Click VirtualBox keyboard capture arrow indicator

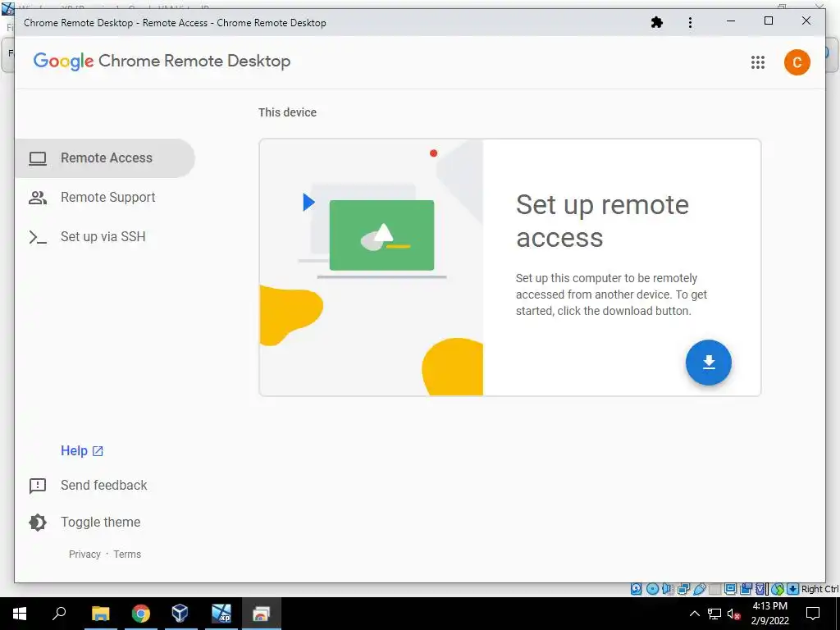click(x=793, y=589)
